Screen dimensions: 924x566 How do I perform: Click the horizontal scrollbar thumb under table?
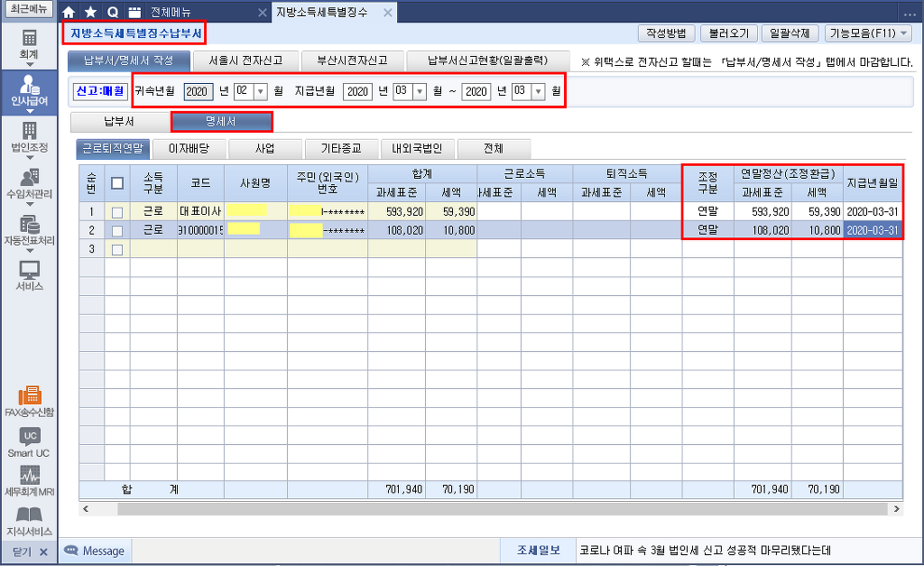coord(503,509)
